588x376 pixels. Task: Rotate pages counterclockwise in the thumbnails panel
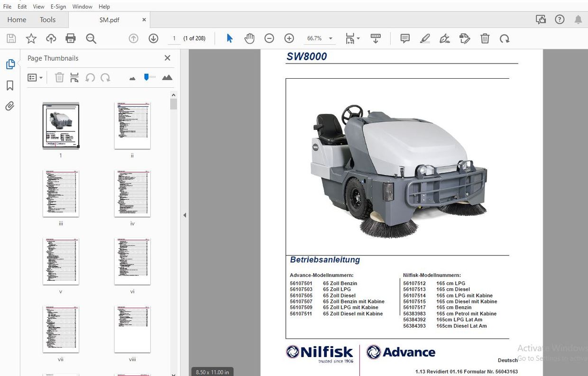pos(90,77)
